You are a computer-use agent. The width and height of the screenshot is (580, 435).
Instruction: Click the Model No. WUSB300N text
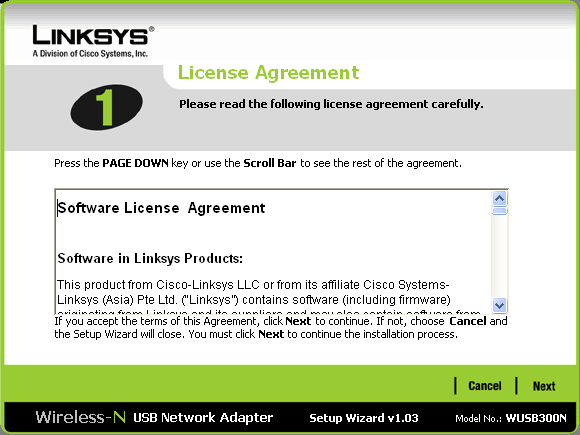[x=511, y=418]
